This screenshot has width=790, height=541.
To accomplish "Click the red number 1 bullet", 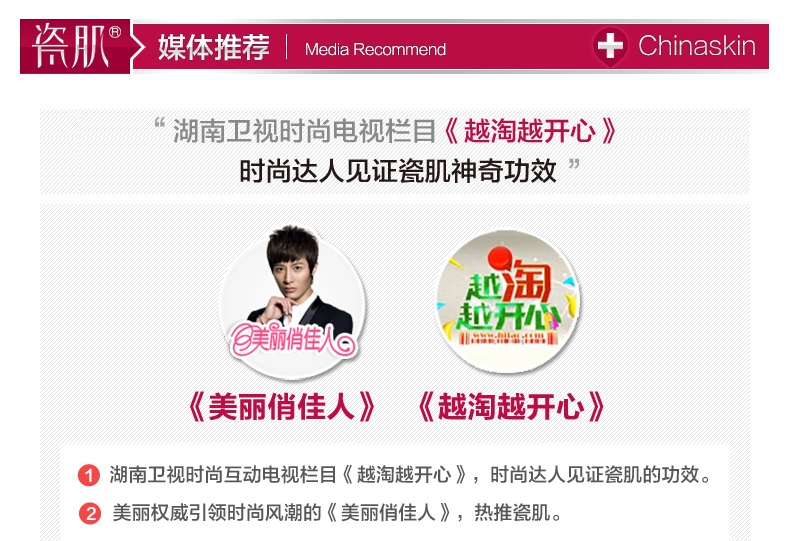I will click(x=89, y=475).
